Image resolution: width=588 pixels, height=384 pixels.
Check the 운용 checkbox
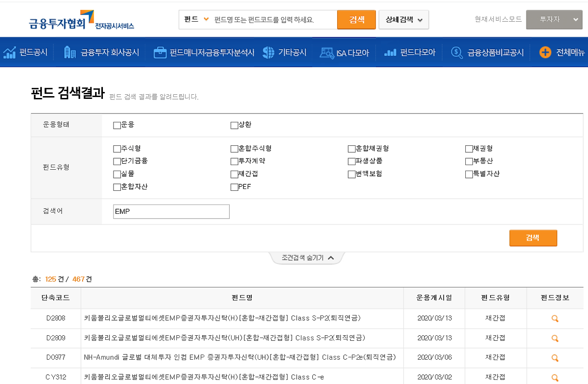pyautogui.click(x=117, y=125)
